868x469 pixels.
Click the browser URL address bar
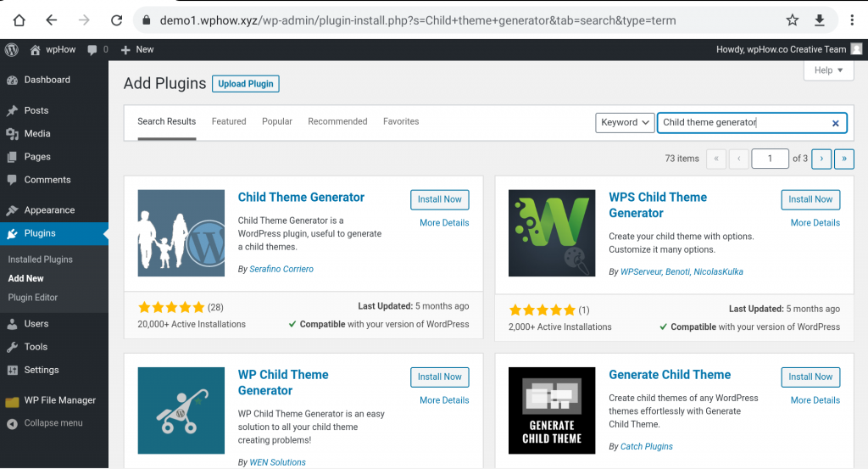coord(417,20)
